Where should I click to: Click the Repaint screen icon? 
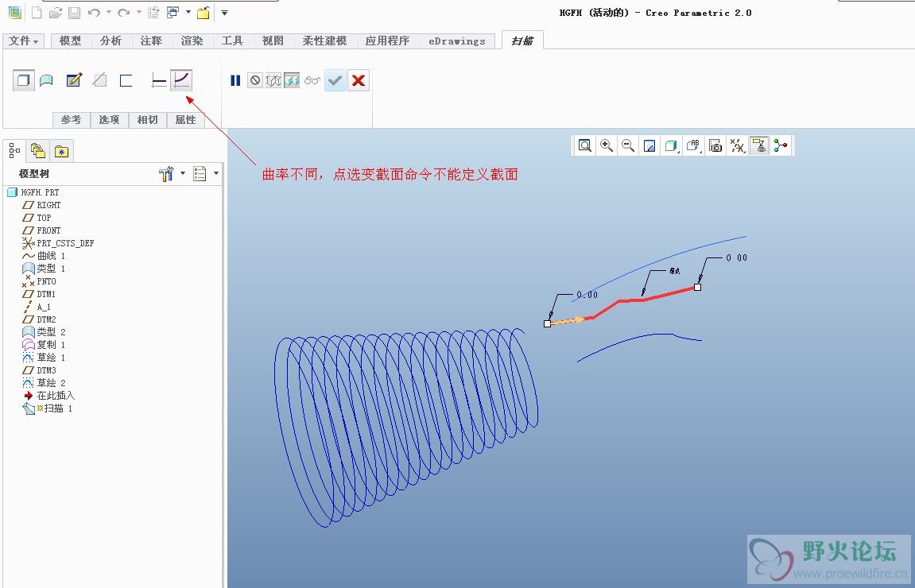point(649,146)
